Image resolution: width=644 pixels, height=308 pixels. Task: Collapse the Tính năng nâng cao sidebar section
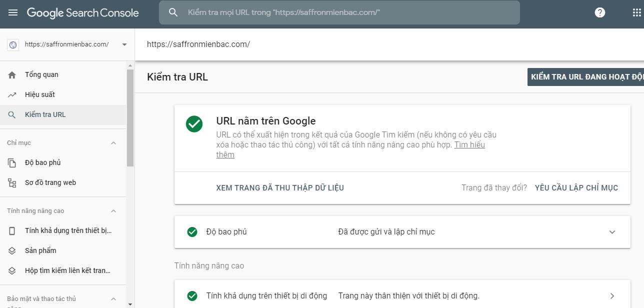113,211
